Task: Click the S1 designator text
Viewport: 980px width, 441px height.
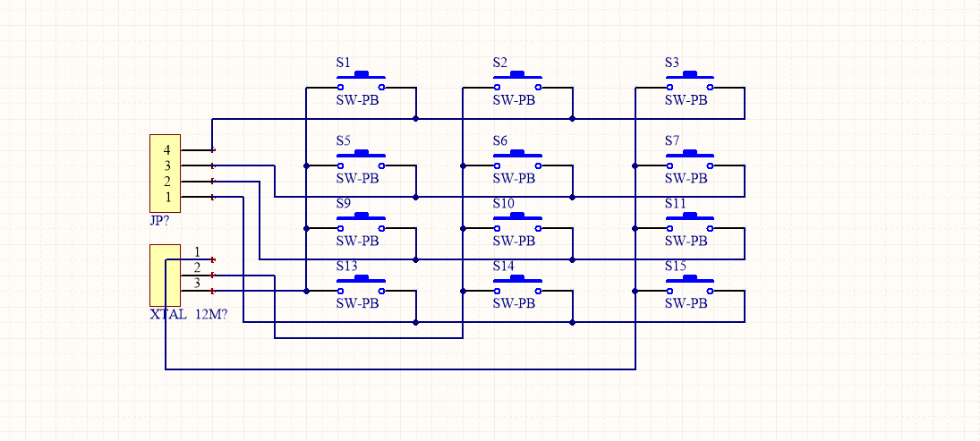Action: [343, 63]
